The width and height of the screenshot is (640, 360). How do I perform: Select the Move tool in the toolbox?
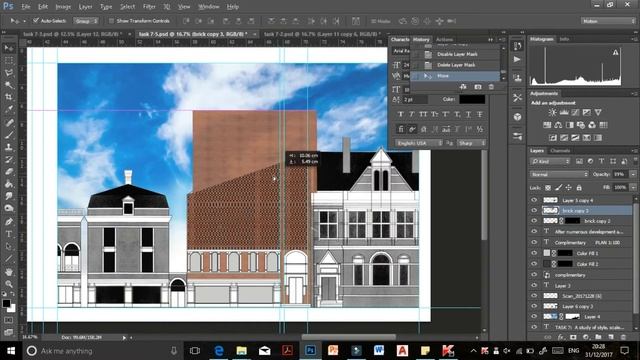[x=9, y=48]
